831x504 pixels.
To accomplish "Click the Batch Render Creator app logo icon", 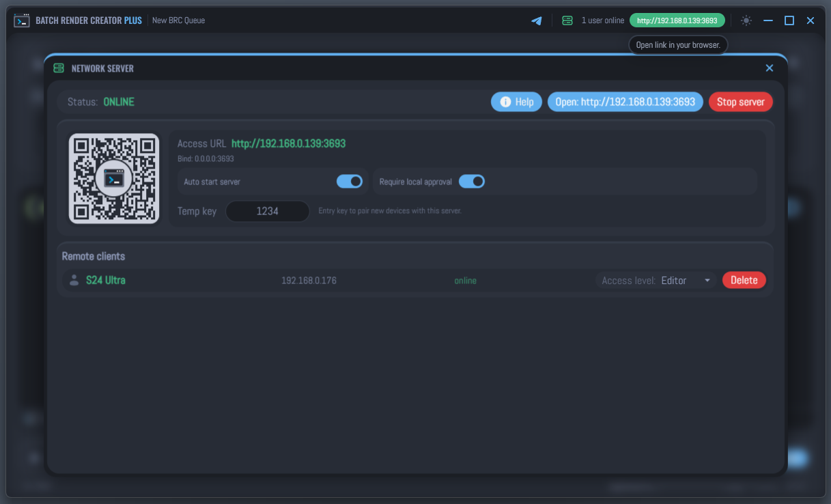I will tap(22, 20).
